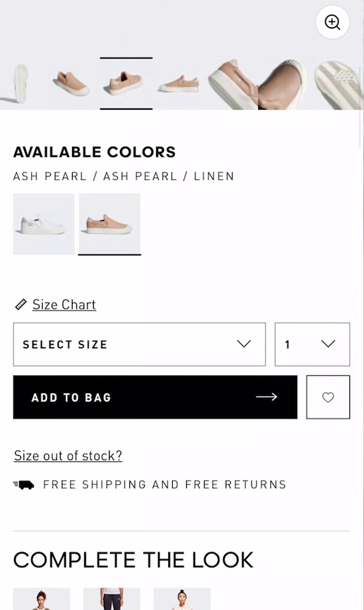Screen dimensions: 364x610
Task: Open first Complete The Look product
Action: coord(42,599)
